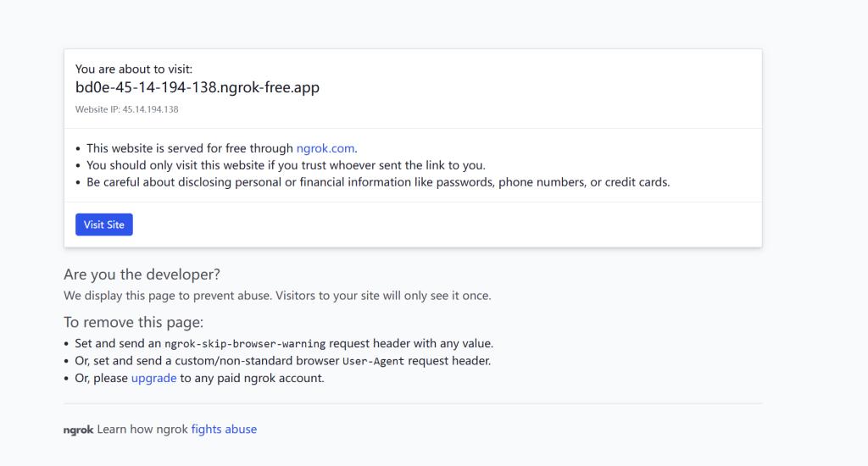
Task: Click the 'to any paid ngrok account' text
Action: [252, 378]
